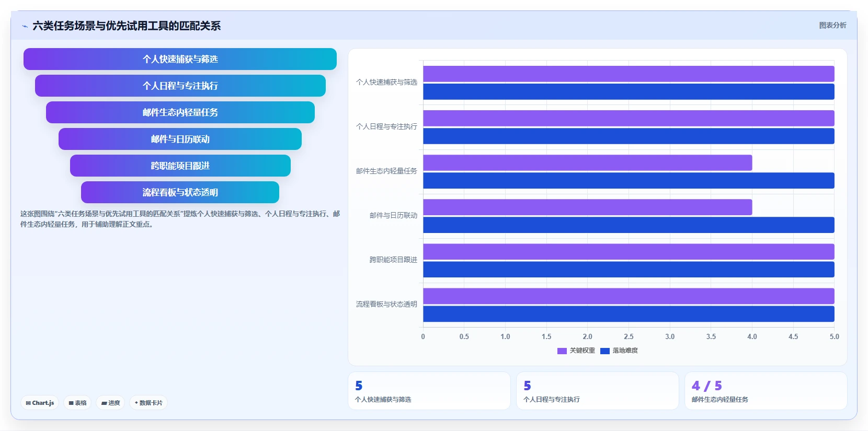Click the 数据卡片 tag chip

[x=149, y=403]
